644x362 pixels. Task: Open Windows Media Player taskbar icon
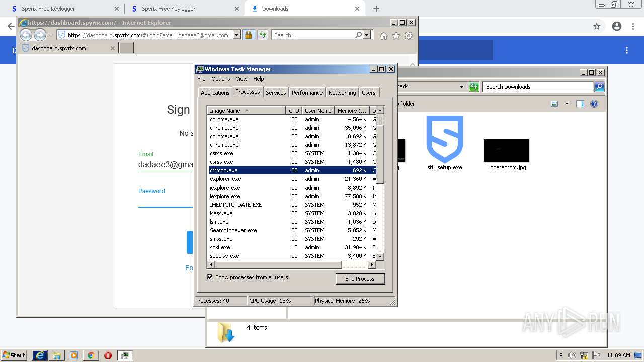(x=74, y=355)
